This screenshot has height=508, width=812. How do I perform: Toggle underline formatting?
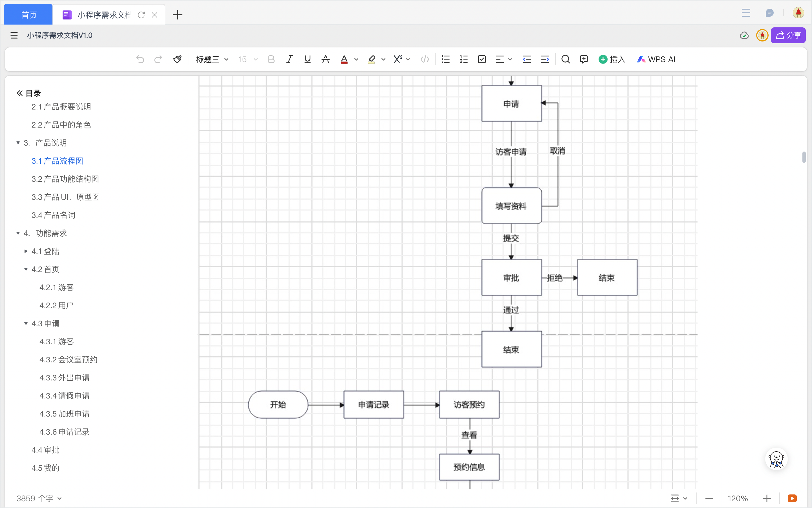pyautogui.click(x=307, y=60)
